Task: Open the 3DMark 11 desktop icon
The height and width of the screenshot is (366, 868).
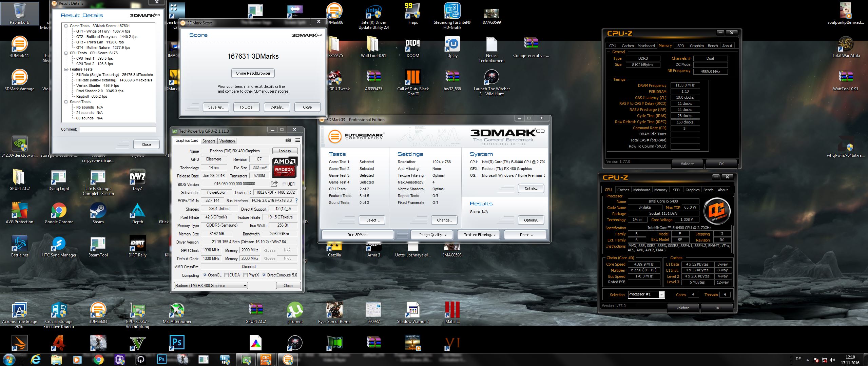Action: pyautogui.click(x=19, y=47)
